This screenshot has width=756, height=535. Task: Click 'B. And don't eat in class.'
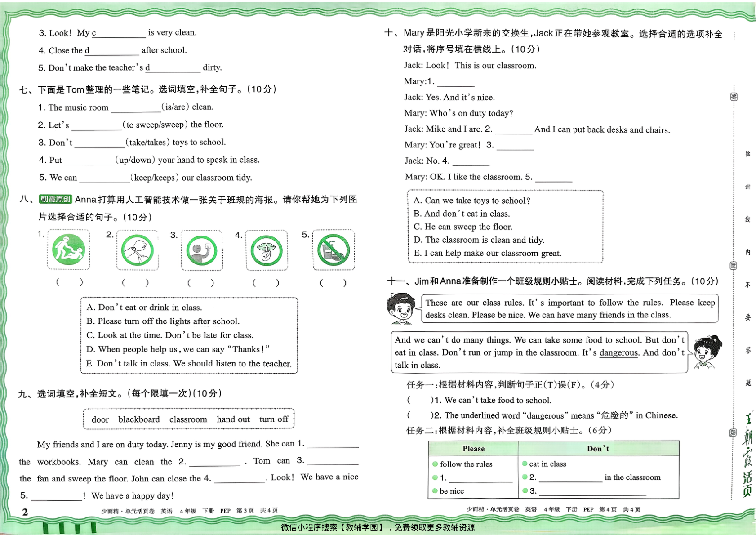click(462, 214)
